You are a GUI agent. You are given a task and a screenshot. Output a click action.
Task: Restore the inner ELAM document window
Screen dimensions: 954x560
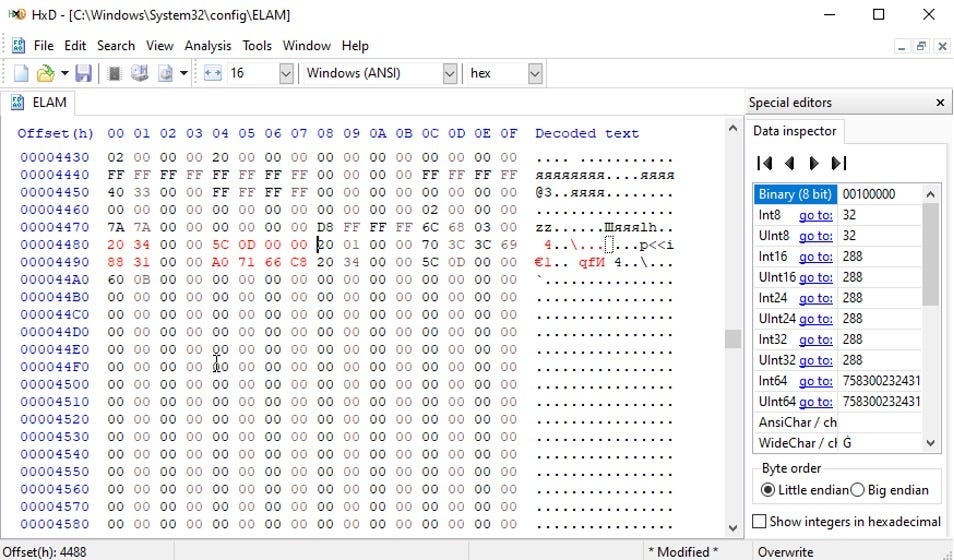(x=922, y=46)
